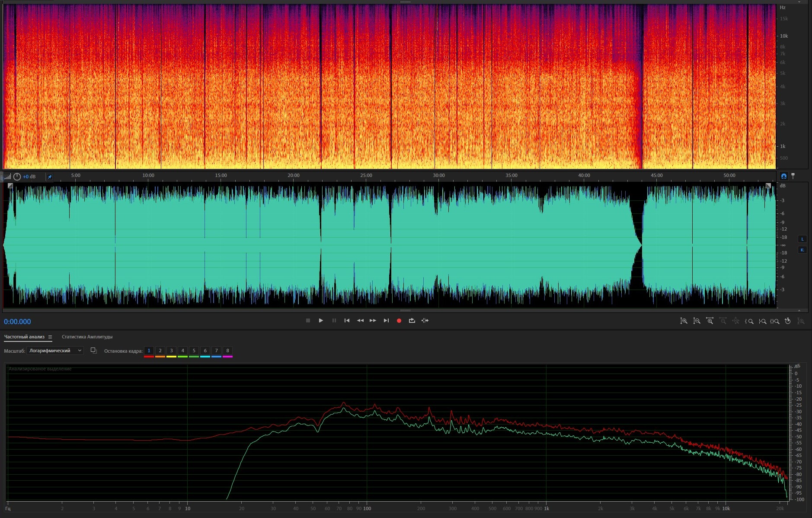Switch to Статистика Амплитуды tab

[87, 337]
